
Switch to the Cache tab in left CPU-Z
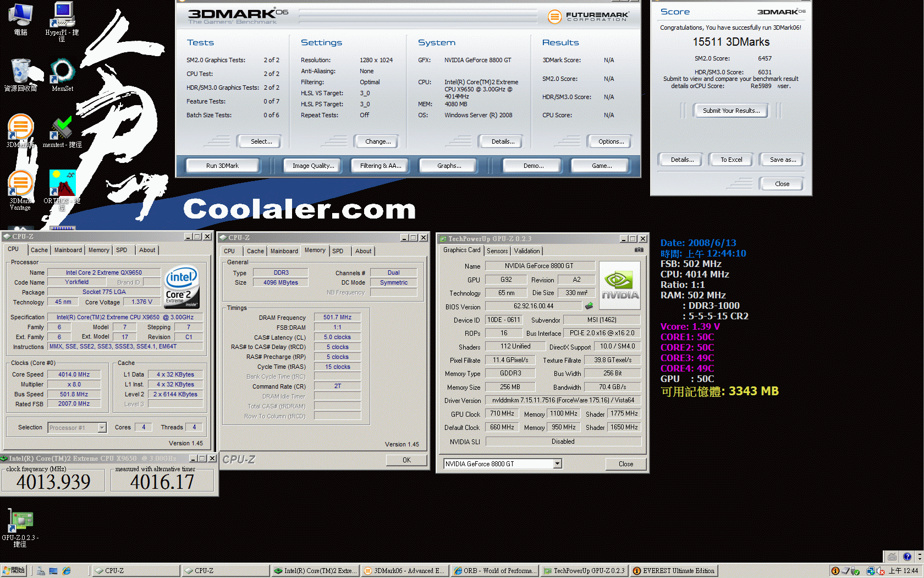[x=39, y=250]
